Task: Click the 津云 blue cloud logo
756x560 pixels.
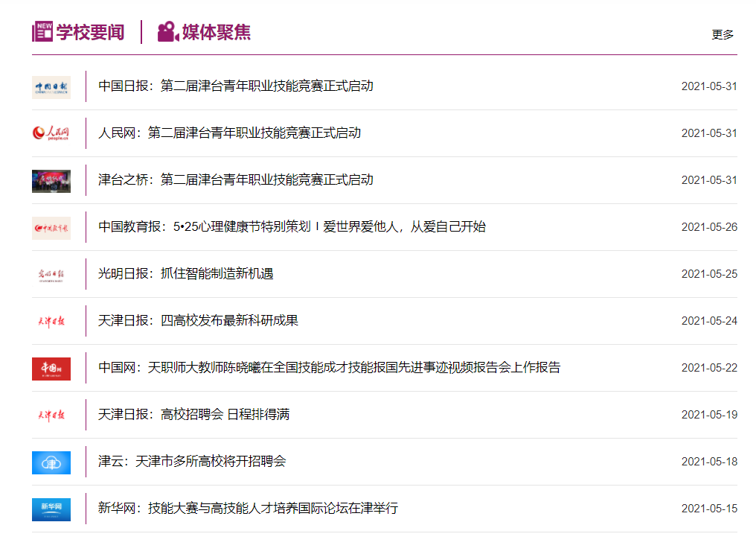Action: coord(51,462)
